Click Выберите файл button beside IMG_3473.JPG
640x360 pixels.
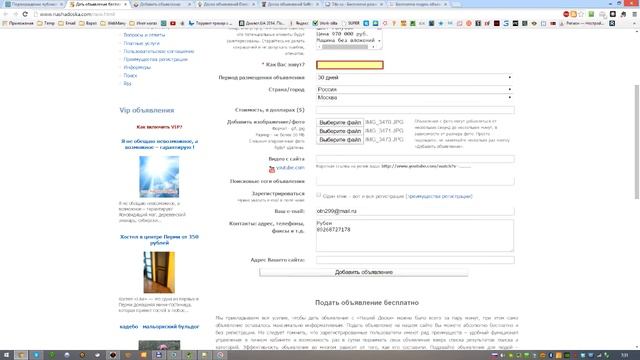[x=340, y=140]
